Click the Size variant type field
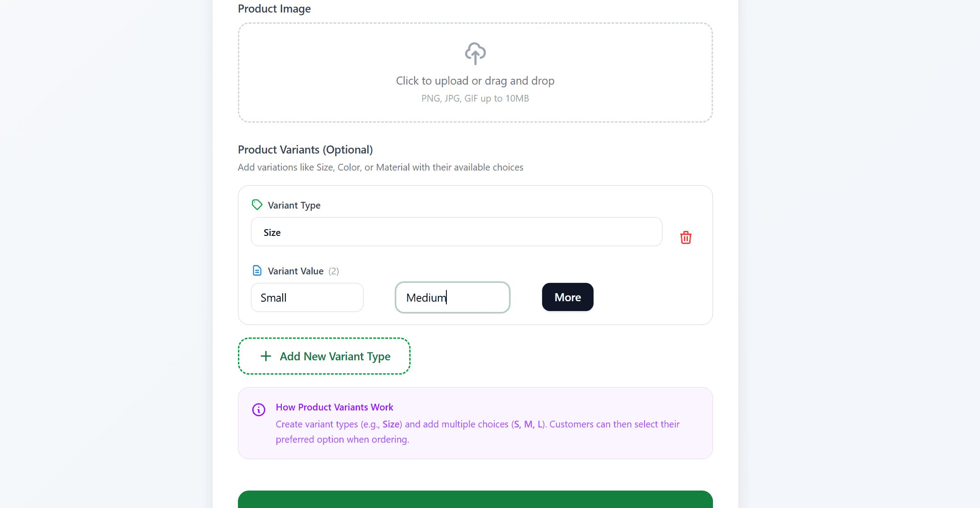 point(456,232)
